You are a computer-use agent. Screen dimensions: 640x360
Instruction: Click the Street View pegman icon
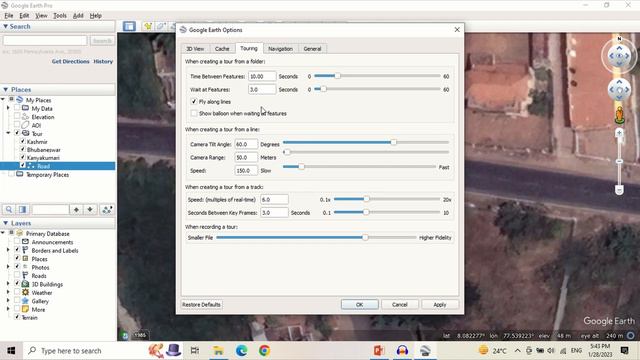[619, 116]
